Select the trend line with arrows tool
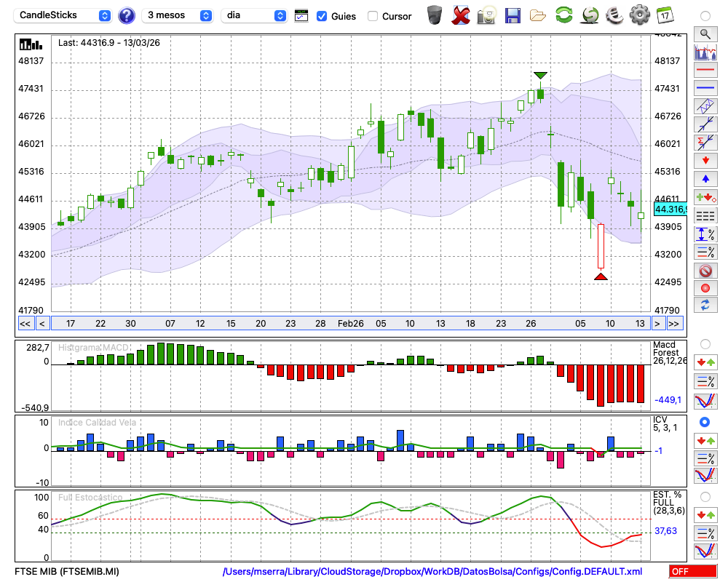The height and width of the screenshot is (582, 728). pyautogui.click(x=705, y=124)
